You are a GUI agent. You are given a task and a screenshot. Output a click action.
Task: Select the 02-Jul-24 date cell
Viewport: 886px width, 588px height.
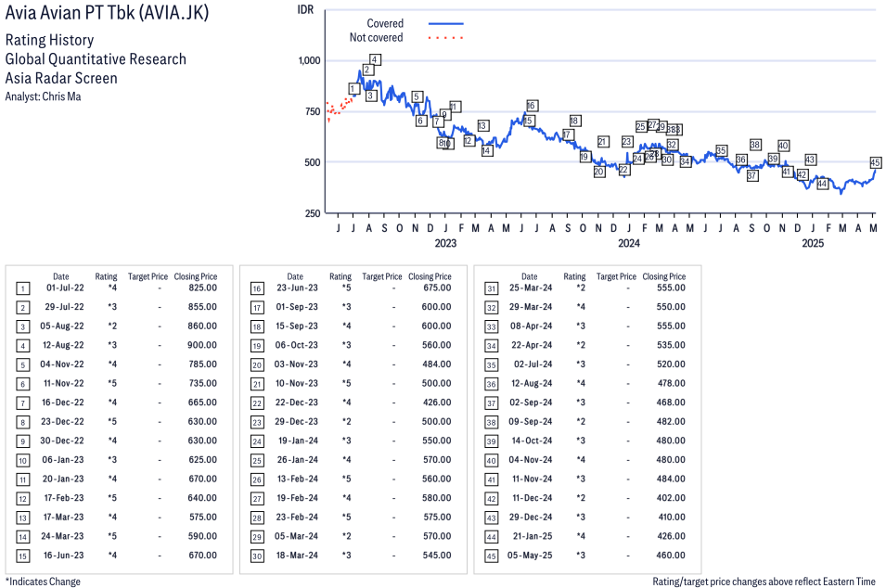coord(533,364)
